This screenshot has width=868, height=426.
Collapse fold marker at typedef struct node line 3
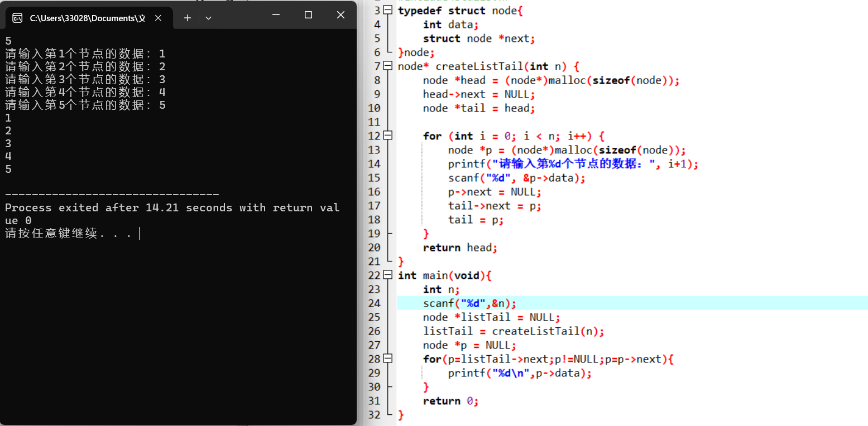(x=389, y=11)
